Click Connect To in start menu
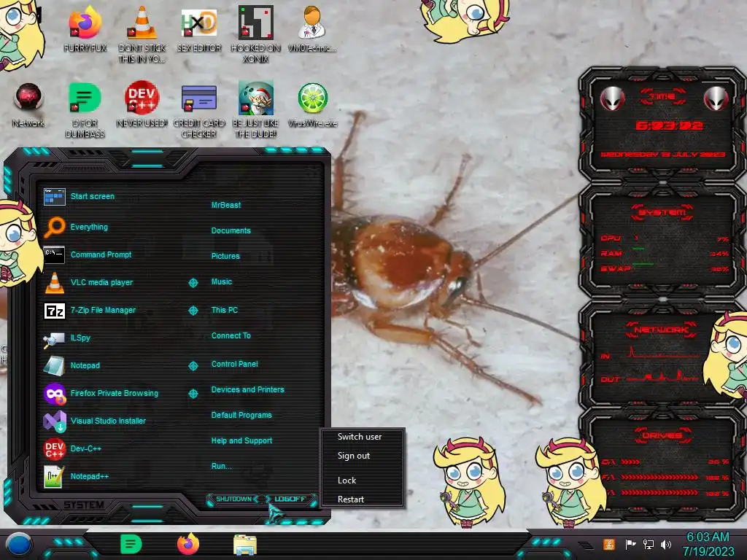747x560 pixels. (x=231, y=335)
